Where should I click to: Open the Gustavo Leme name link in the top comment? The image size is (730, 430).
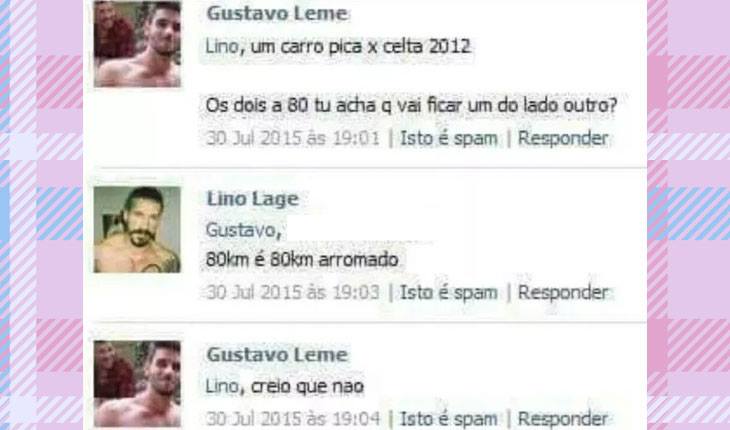[x=277, y=13]
